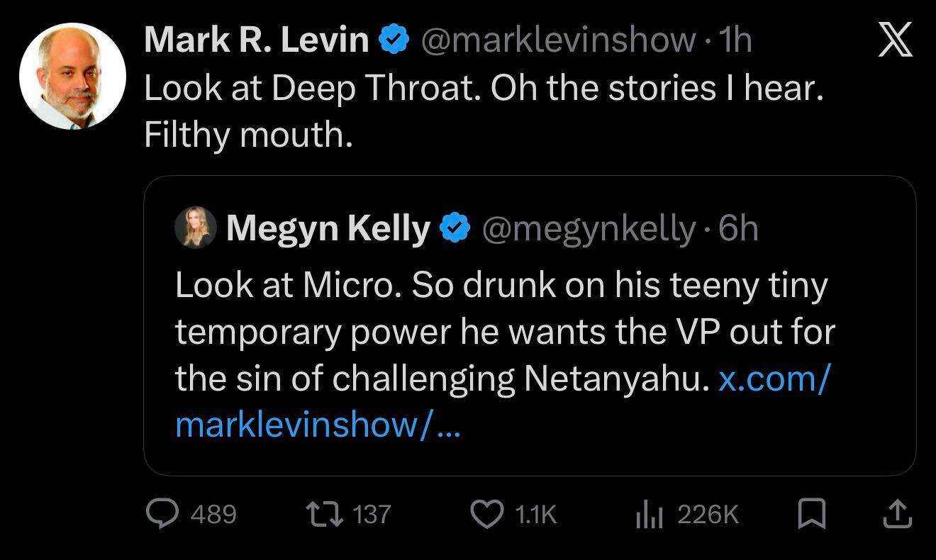936x560 pixels.
Task: Click the 6h timestamp on Kelly's post
Action: (738, 228)
